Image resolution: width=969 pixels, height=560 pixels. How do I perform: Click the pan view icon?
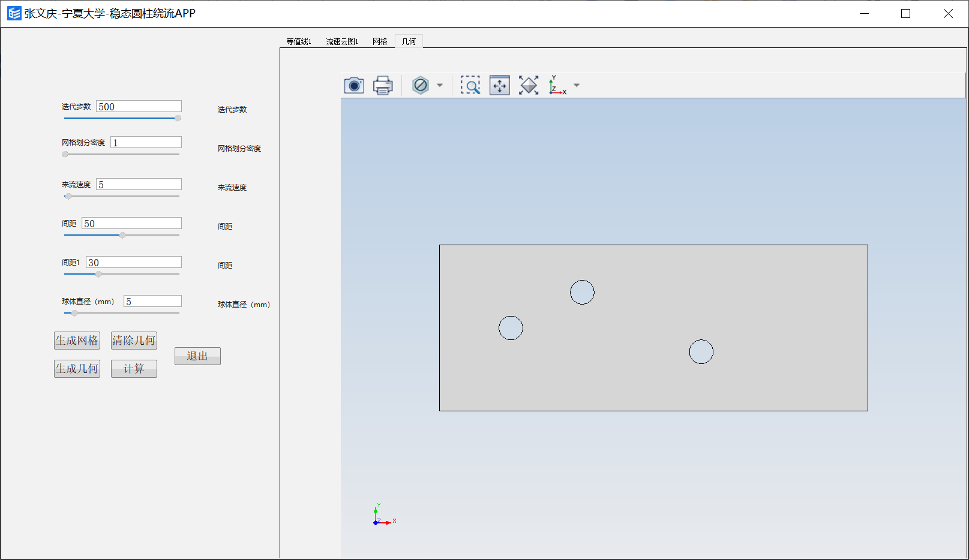pyautogui.click(x=500, y=85)
